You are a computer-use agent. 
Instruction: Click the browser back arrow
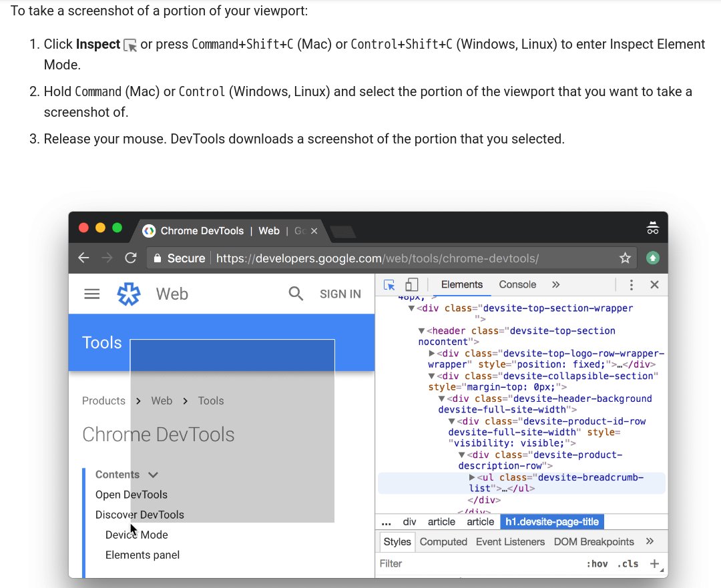[x=83, y=258]
